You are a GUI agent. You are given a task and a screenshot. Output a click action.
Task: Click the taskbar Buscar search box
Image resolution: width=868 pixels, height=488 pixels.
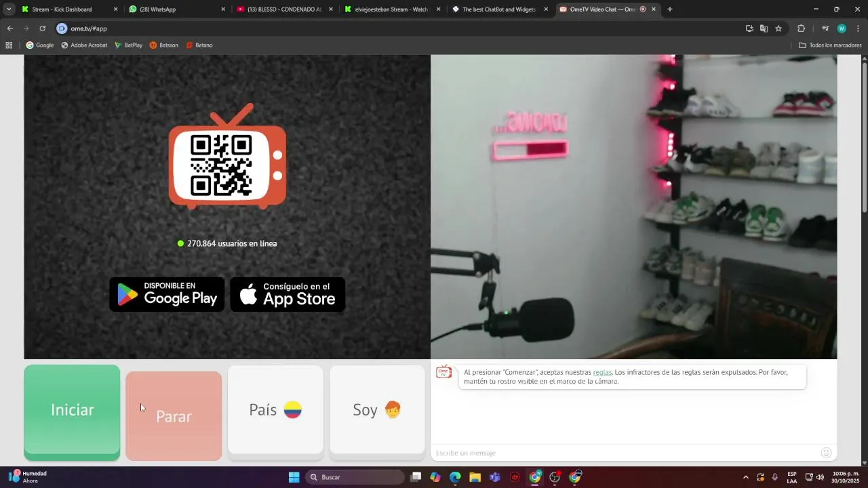[355, 477]
